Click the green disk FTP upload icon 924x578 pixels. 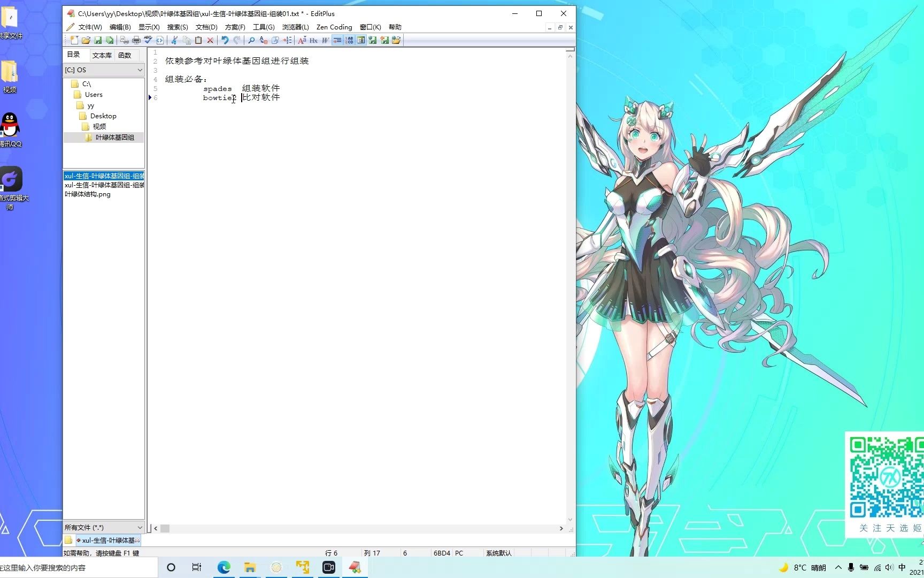click(x=373, y=40)
